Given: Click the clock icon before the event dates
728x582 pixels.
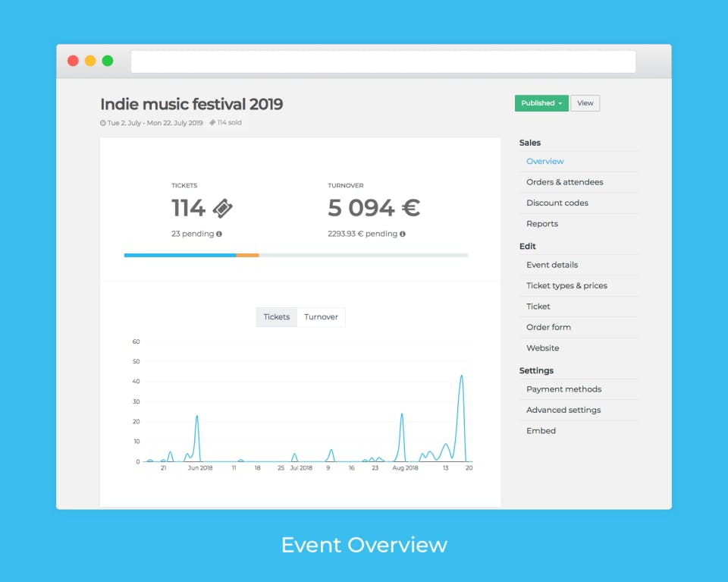Looking at the screenshot, I should 102,123.
